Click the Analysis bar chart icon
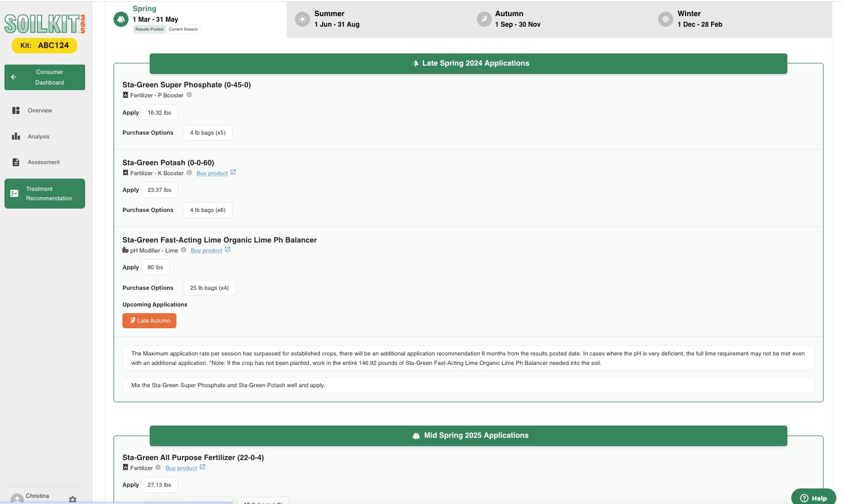Image resolution: width=843 pixels, height=504 pixels. point(16,136)
